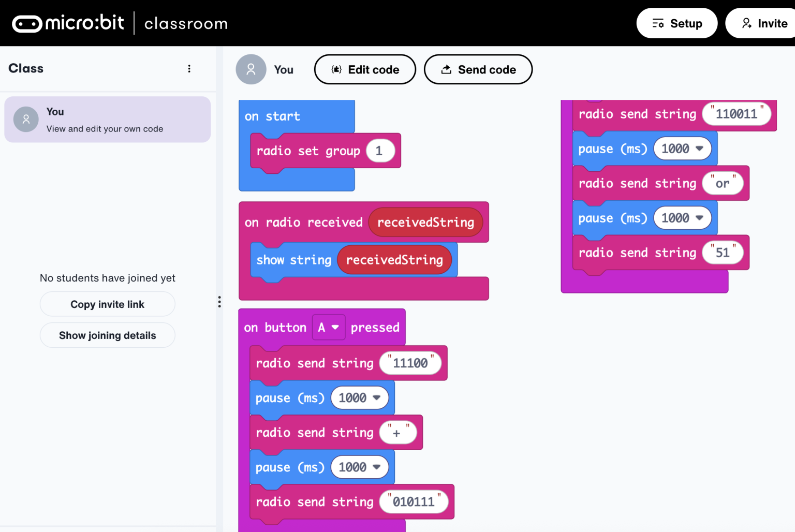The image size is (795, 532).
Task: Click the settings-list icon inside Setup button
Action: coord(658,23)
